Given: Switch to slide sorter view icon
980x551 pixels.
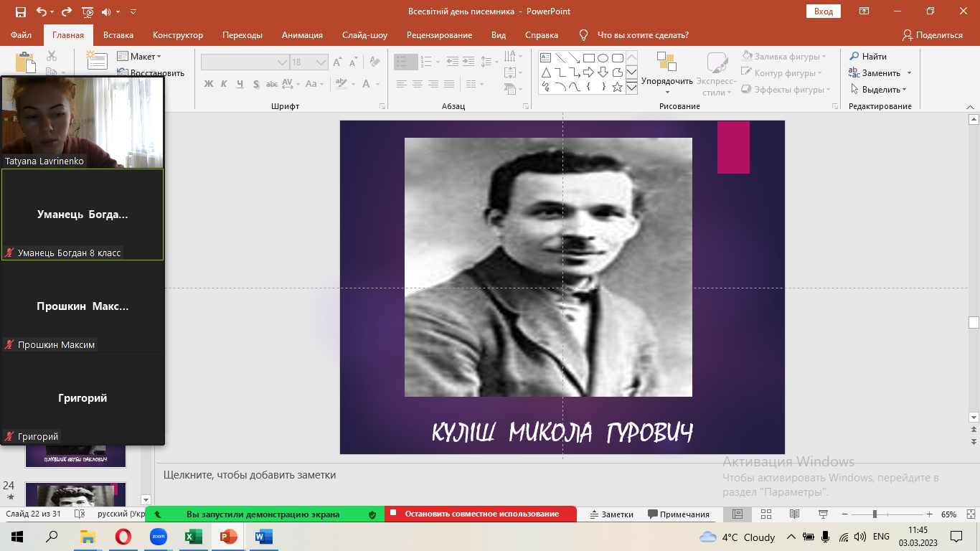Looking at the screenshot, I should [765, 514].
